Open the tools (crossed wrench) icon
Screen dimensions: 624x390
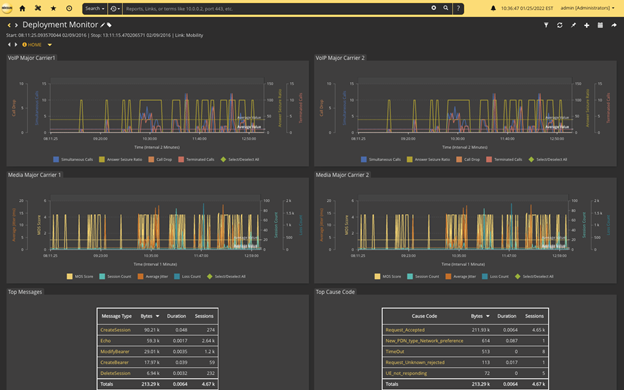tap(38, 8)
